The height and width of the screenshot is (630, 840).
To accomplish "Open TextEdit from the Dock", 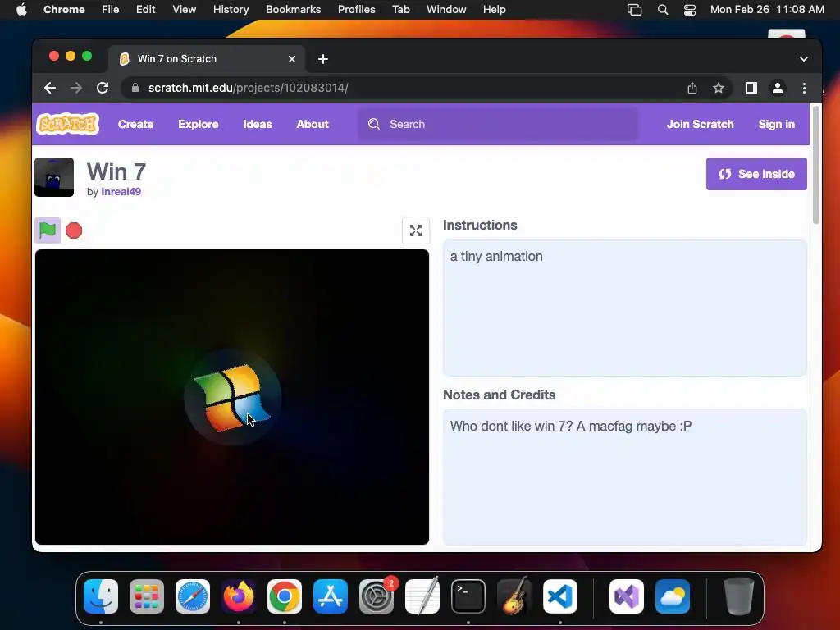I will (x=422, y=596).
